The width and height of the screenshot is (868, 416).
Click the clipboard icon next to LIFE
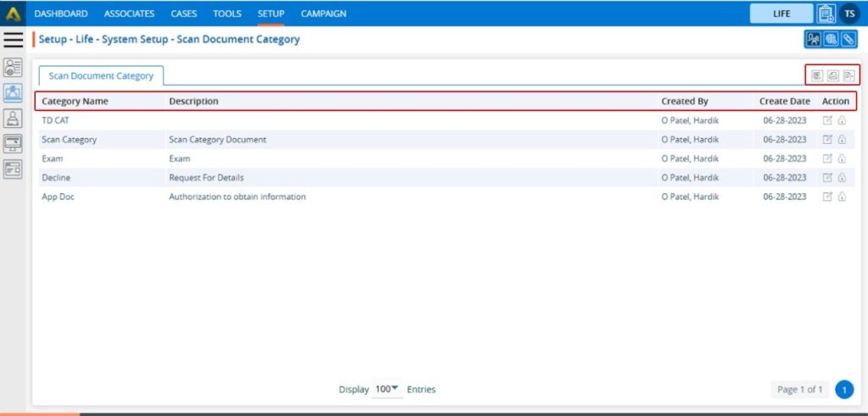point(826,14)
